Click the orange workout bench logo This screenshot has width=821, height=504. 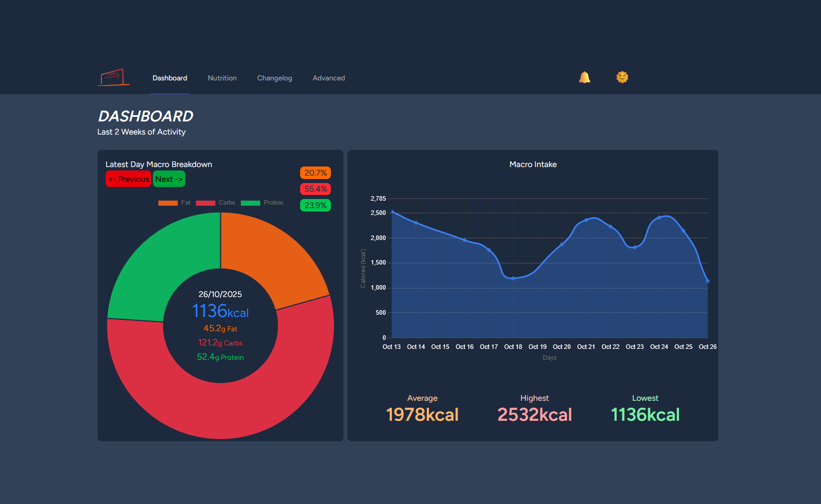tap(113, 77)
